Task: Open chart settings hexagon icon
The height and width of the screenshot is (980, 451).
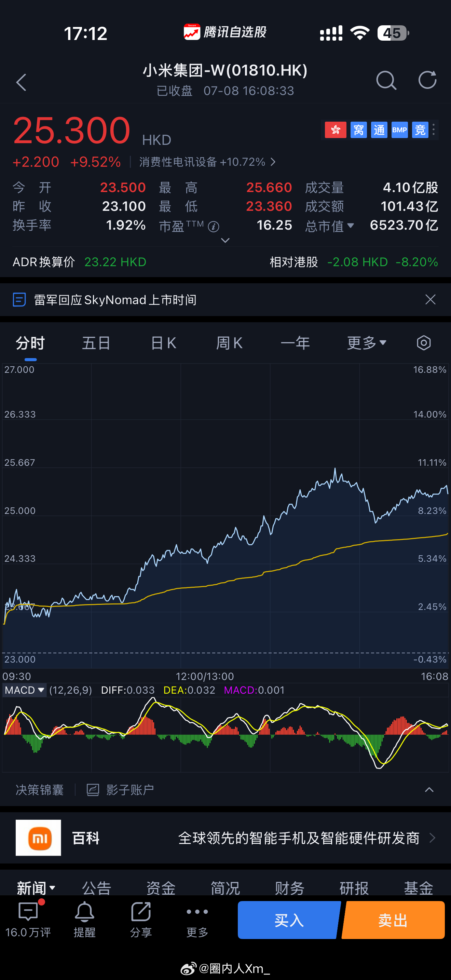Action: click(x=424, y=343)
